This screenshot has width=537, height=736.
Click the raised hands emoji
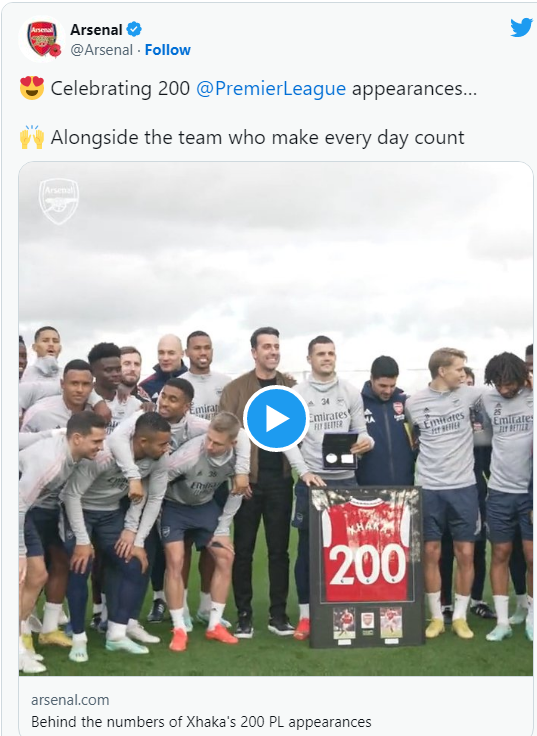32,137
